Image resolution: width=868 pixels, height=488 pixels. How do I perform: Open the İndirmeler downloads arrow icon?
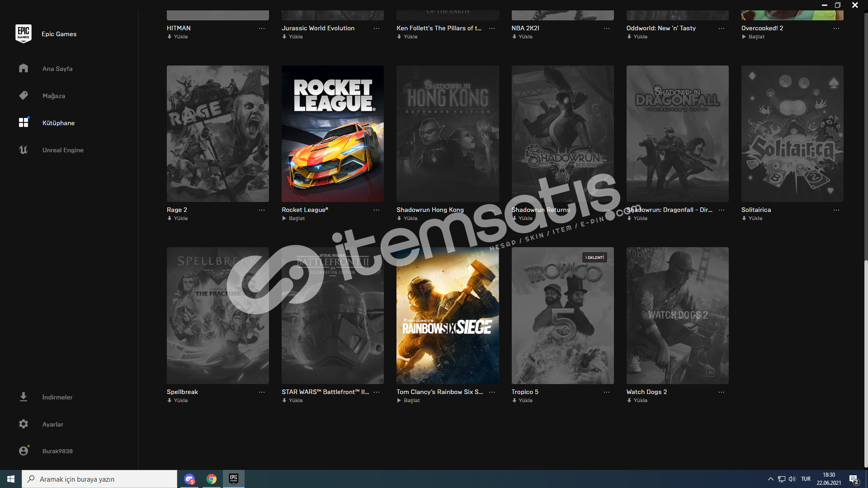point(24,397)
